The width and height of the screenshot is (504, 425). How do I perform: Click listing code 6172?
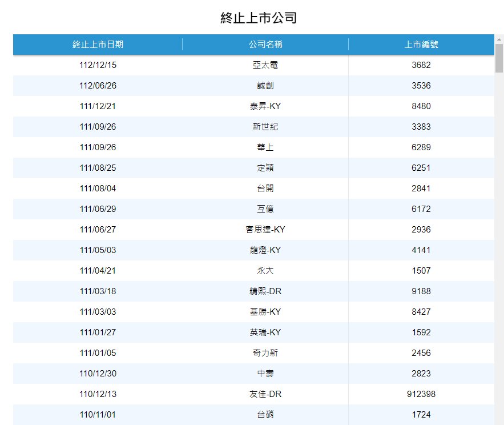(x=421, y=209)
